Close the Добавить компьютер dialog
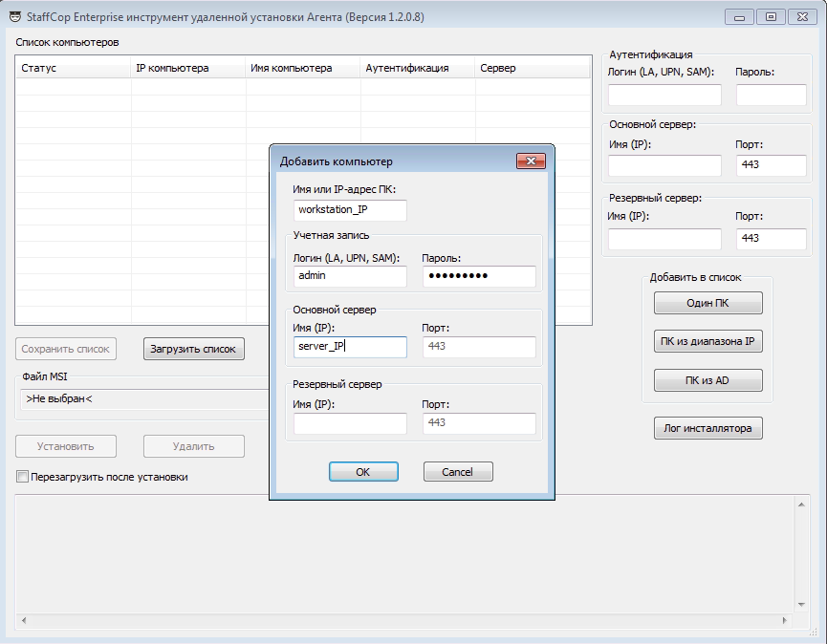 (530, 161)
